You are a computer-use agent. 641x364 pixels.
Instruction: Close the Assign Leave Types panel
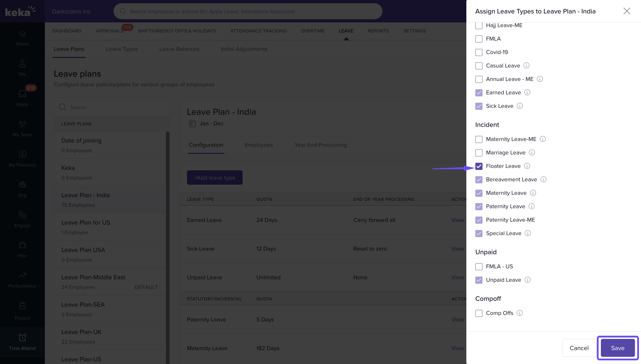(626, 11)
